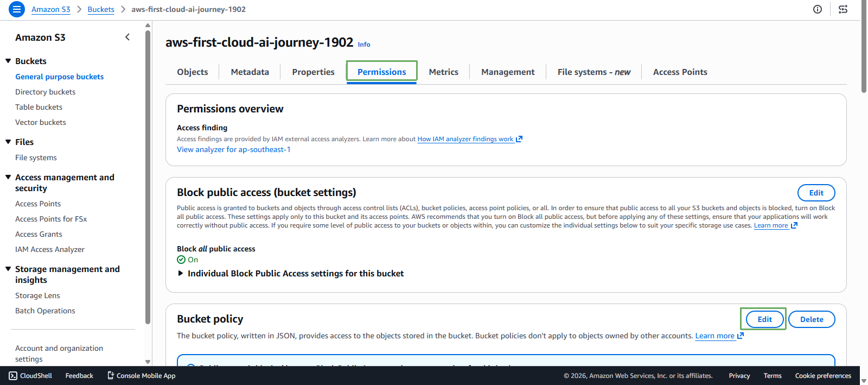Open Access Points in sidebar
This screenshot has height=385, width=868.
(38, 204)
